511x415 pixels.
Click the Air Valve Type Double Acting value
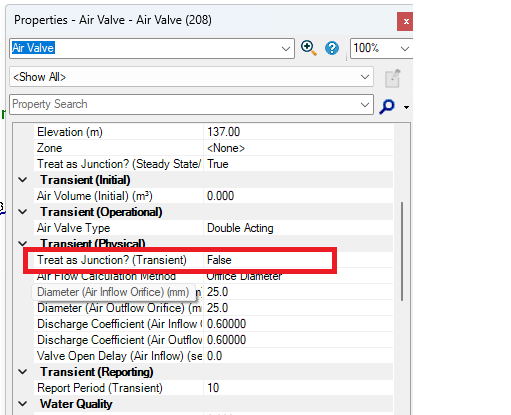(298, 228)
